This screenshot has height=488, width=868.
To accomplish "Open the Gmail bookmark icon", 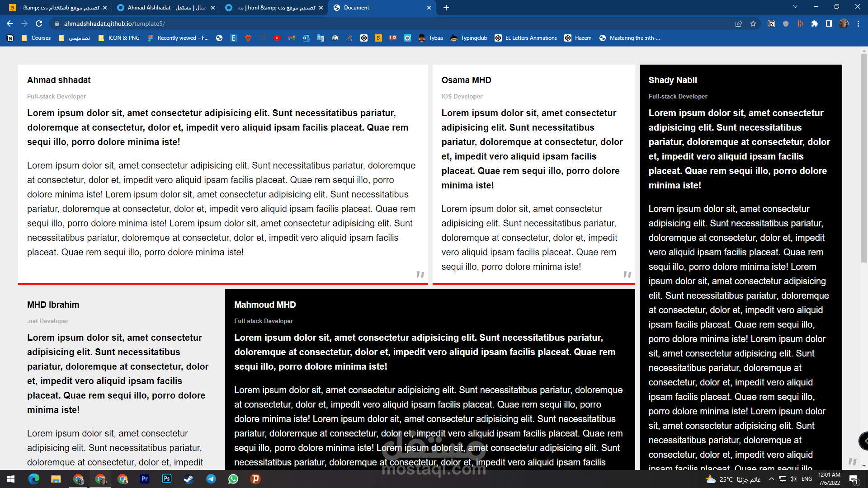I will click(292, 38).
